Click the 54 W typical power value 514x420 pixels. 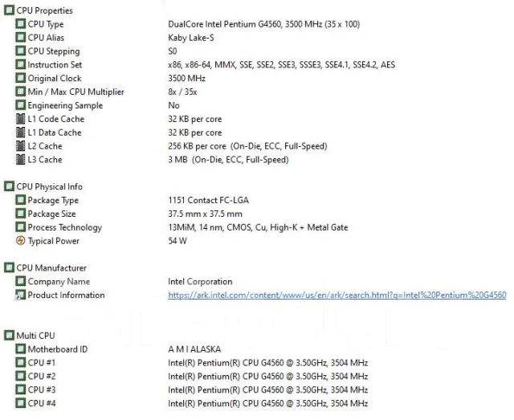[177, 241]
